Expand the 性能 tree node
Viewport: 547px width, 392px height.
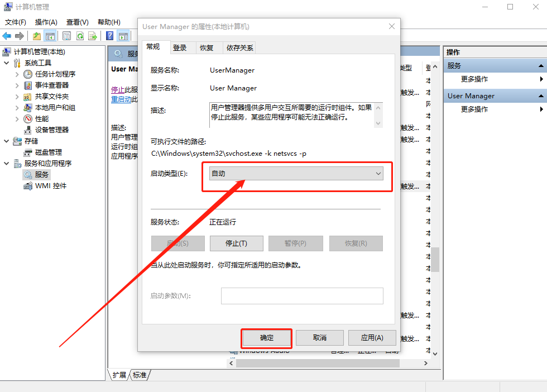pyautogui.click(x=17, y=119)
